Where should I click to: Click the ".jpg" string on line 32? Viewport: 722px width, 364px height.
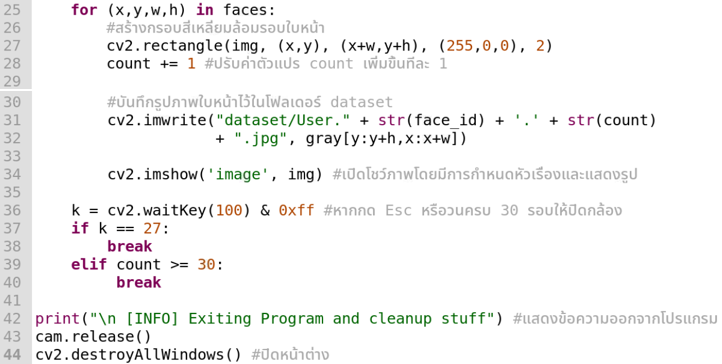tap(261, 138)
